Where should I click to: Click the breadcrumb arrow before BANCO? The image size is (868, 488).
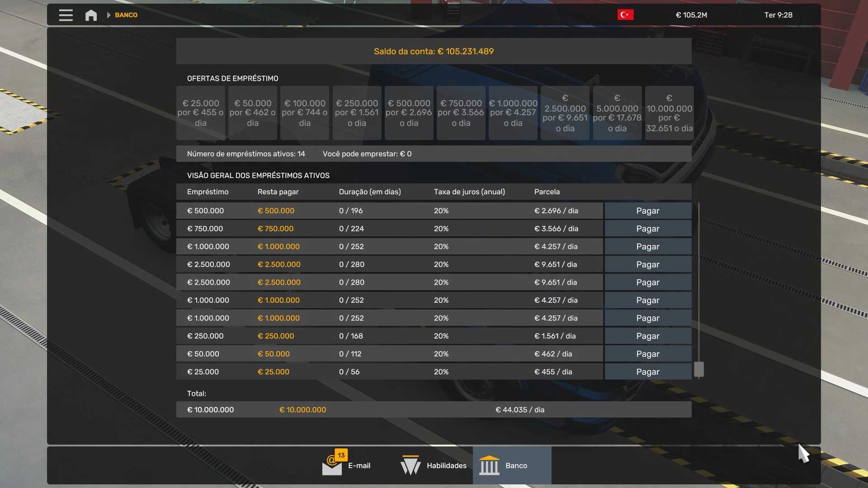108,15
